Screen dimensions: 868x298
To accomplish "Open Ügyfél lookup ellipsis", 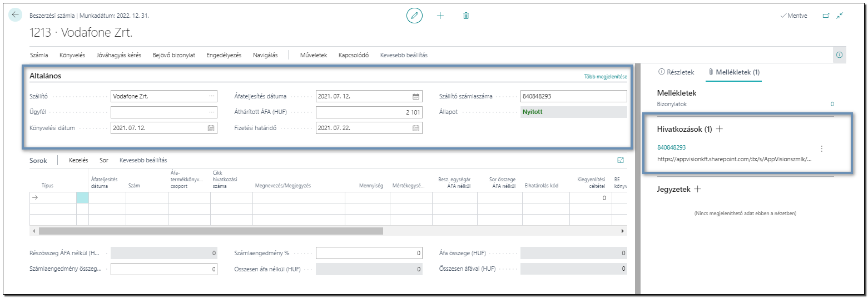I will pos(211,112).
